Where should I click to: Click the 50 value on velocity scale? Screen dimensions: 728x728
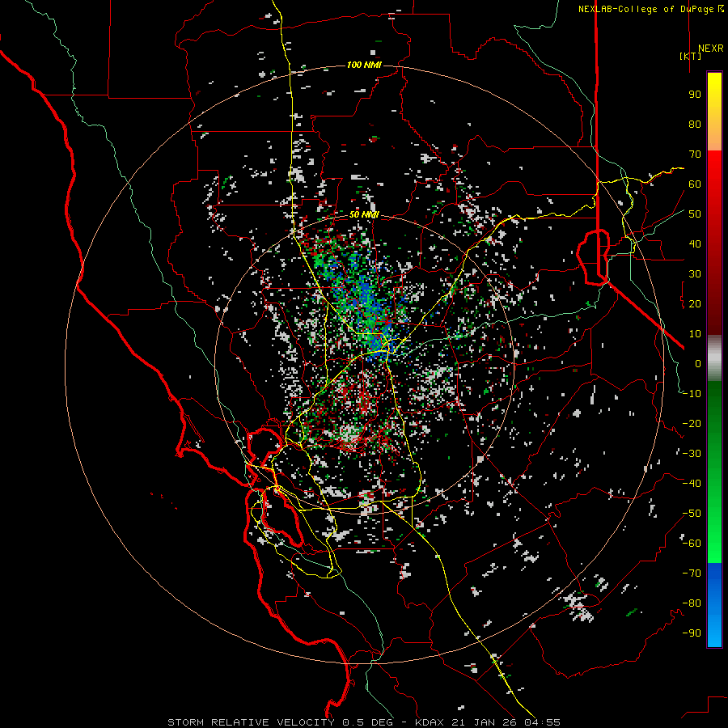coord(695,214)
